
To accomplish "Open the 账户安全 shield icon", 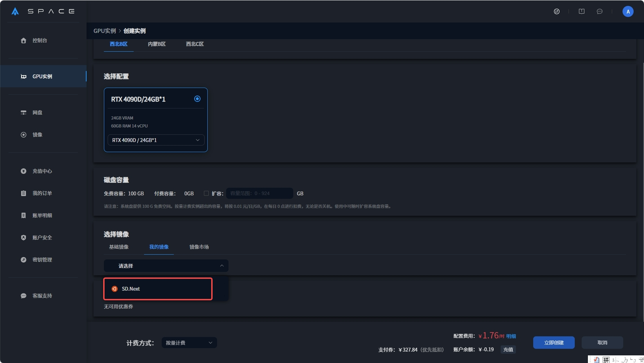I will [24, 238].
